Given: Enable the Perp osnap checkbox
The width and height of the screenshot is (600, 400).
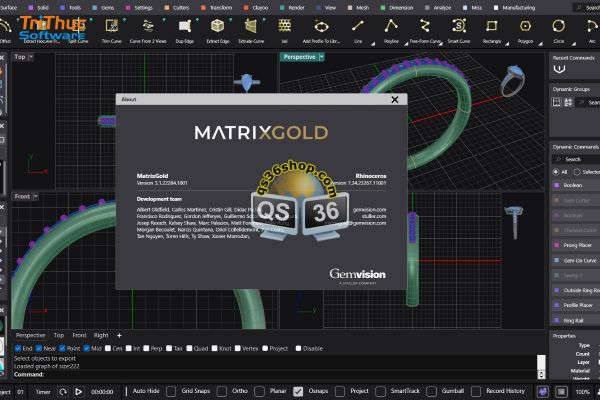Looking at the screenshot, I should 146,348.
